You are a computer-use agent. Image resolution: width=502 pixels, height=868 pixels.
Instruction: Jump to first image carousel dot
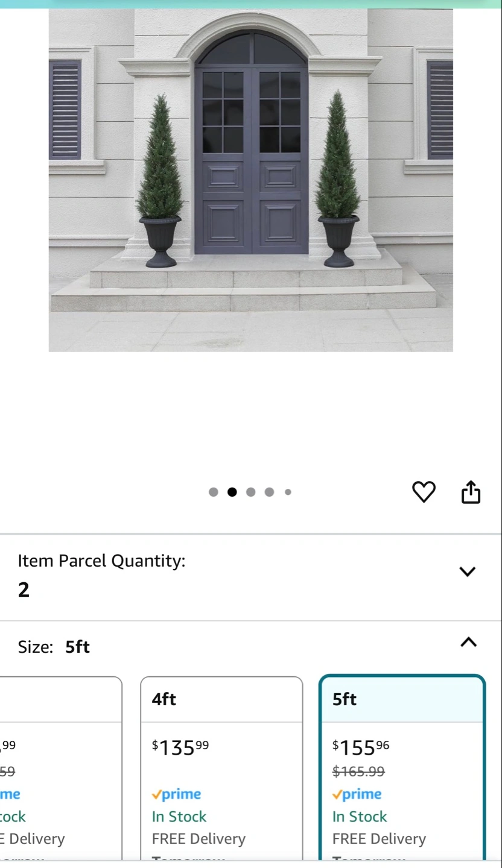tap(214, 492)
